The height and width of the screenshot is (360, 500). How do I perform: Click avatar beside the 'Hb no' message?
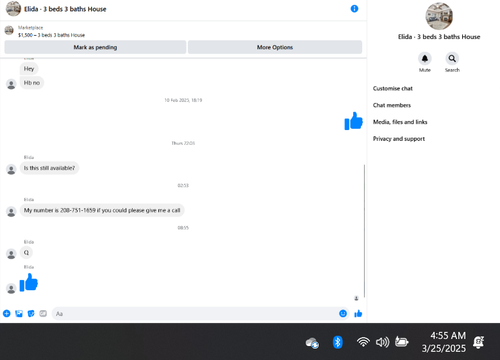11,84
